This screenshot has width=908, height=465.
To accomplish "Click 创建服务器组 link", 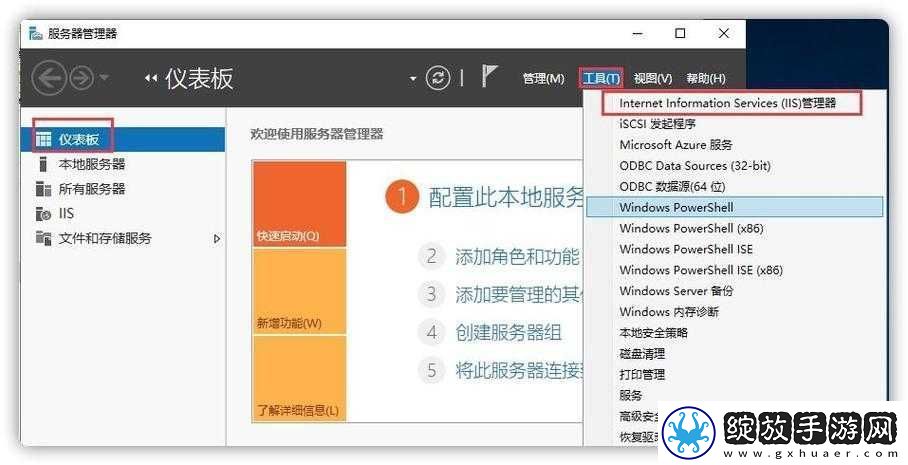I will coord(508,332).
